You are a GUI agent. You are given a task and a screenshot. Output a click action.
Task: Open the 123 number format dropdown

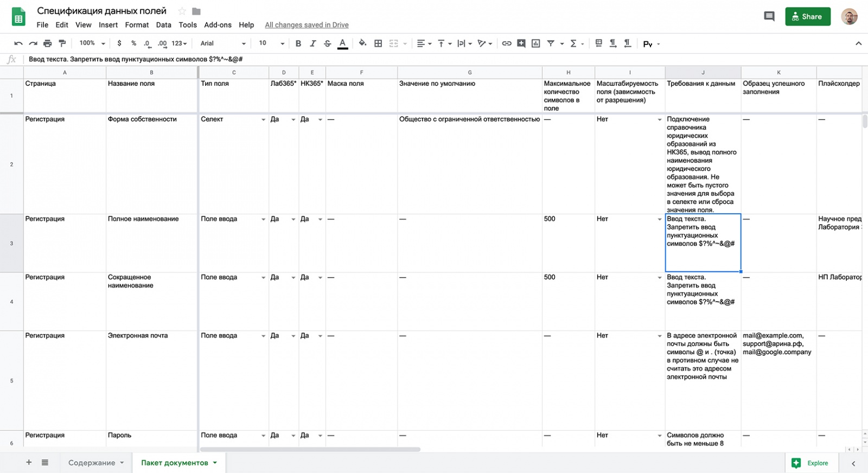pyautogui.click(x=179, y=43)
